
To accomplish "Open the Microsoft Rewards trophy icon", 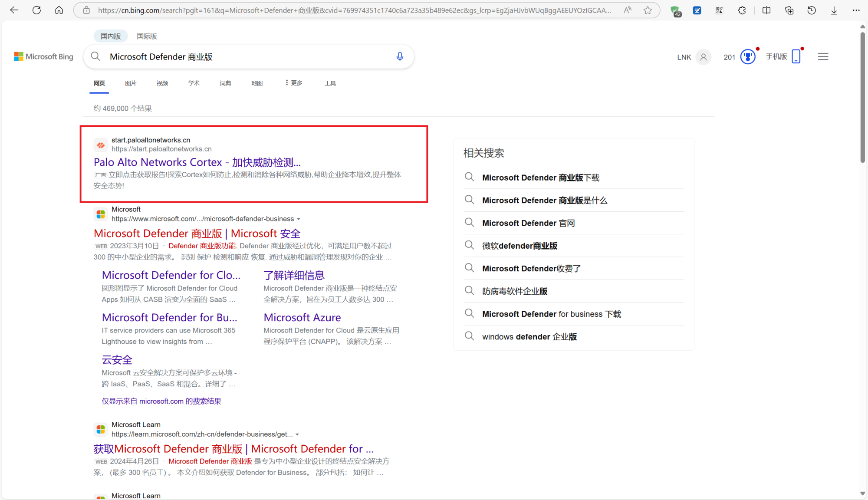I will (748, 56).
